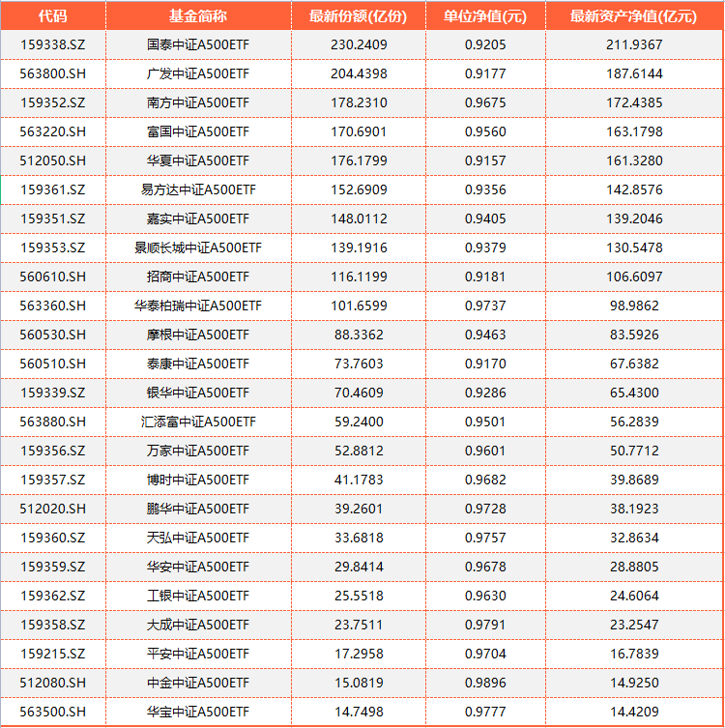Open the 景顺长城中证A500ETF fund entry
The image size is (725, 728).
tap(198, 248)
